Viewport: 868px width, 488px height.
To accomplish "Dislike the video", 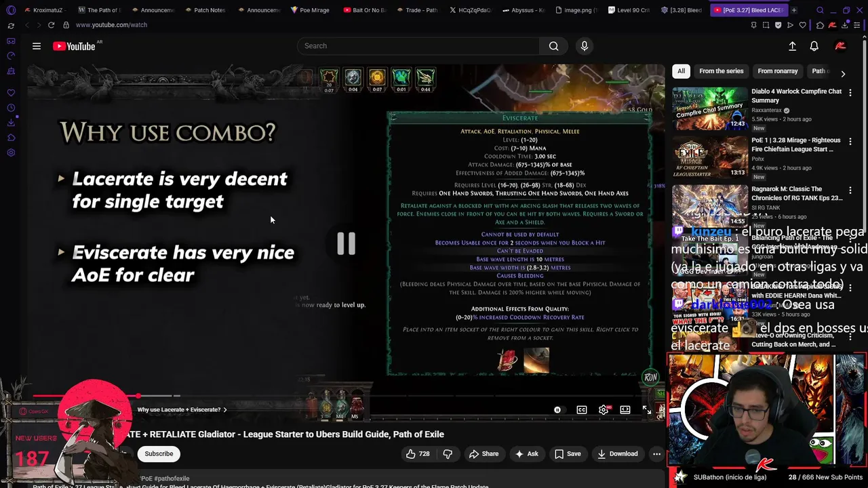I will pos(448,454).
